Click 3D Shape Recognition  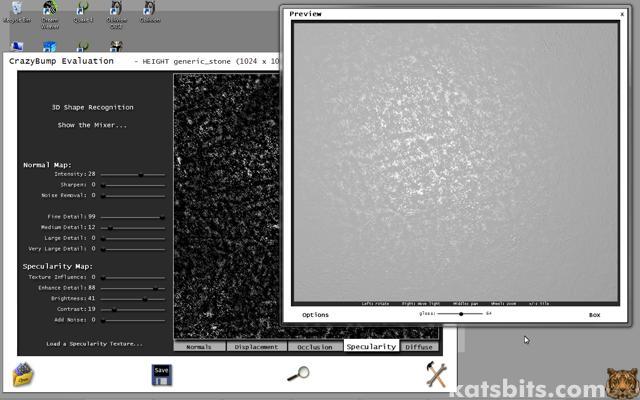pyautogui.click(x=93, y=107)
